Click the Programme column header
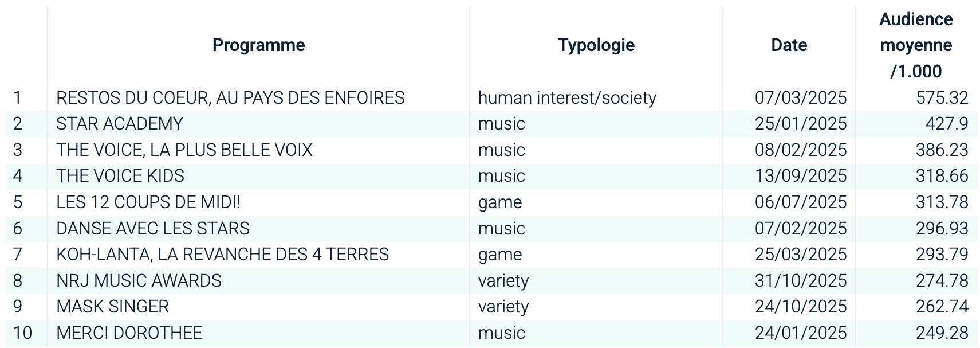 tap(258, 45)
